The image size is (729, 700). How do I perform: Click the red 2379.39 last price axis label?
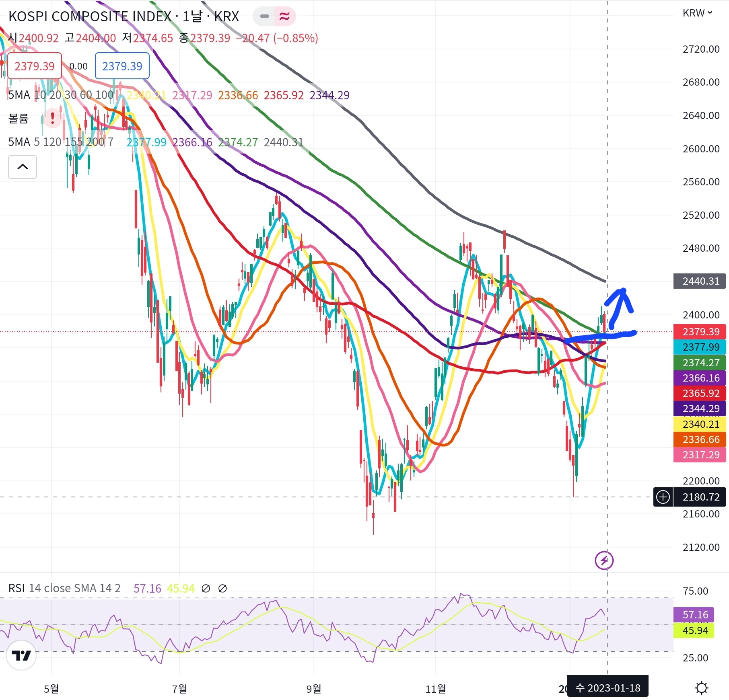(x=700, y=332)
